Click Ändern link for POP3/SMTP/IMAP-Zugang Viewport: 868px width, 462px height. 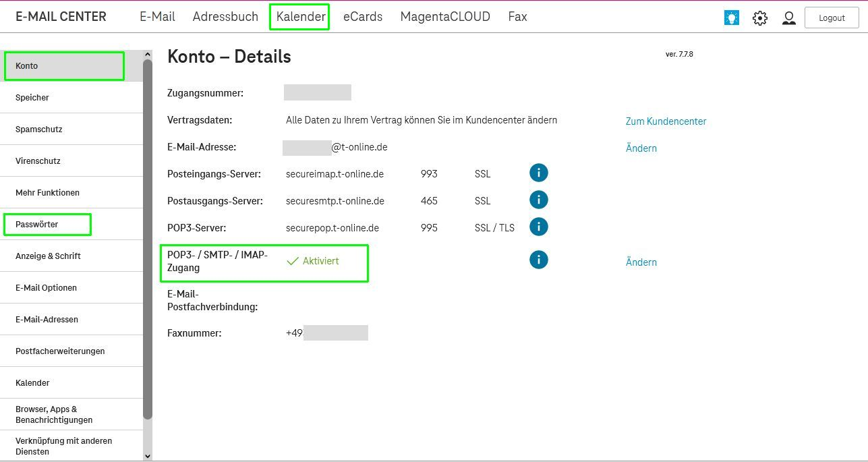tap(641, 262)
